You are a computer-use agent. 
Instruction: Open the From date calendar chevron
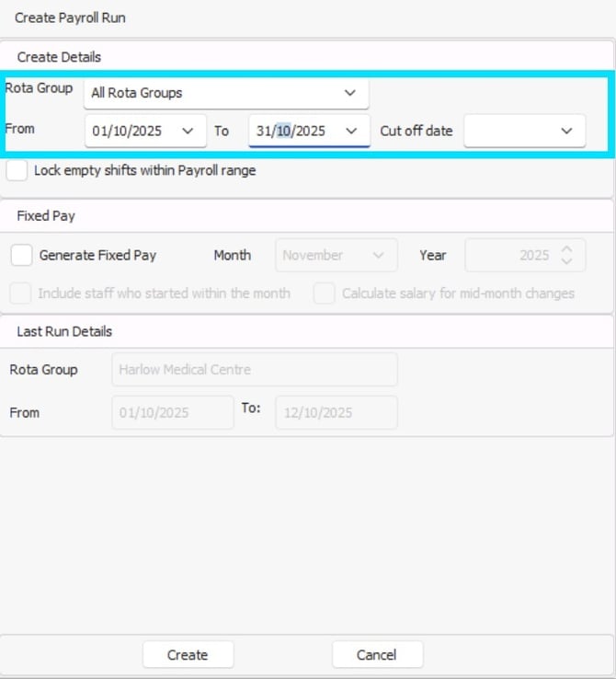[x=188, y=131]
